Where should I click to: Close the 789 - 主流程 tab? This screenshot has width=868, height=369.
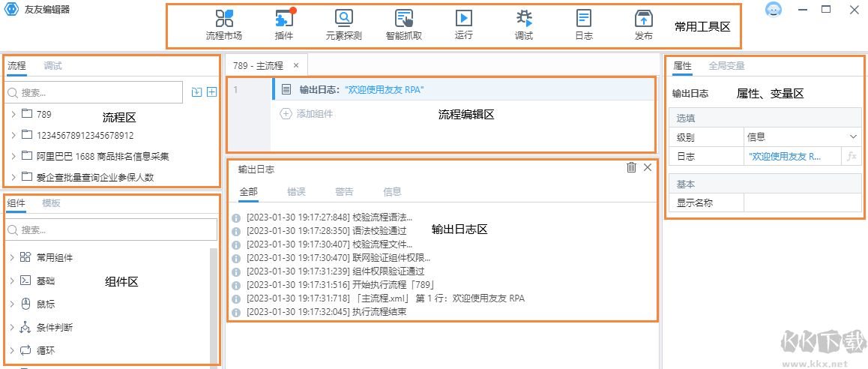[x=295, y=65]
